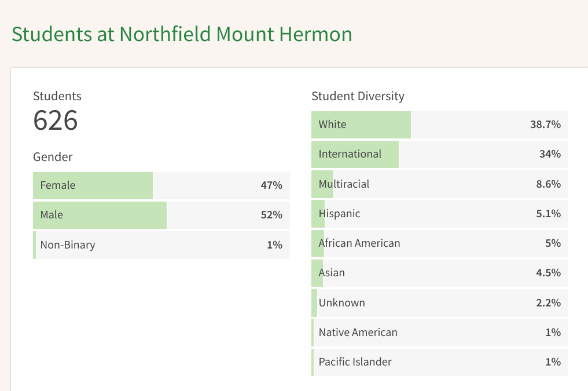Viewport: 588px width, 391px height.
Task: Click the 626 students count
Action: pyautogui.click(x=56, y=120)
